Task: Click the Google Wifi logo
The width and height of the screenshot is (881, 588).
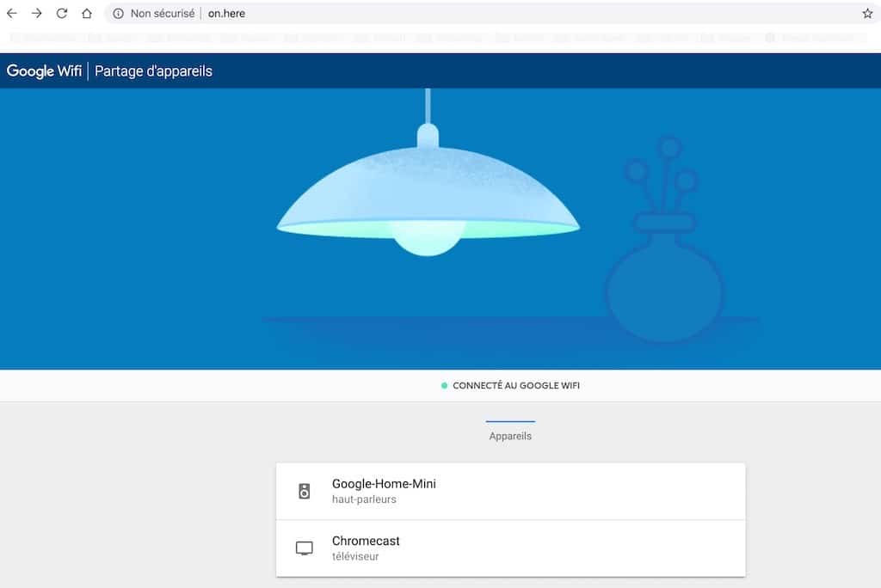Action: click(x=44, y=71)
